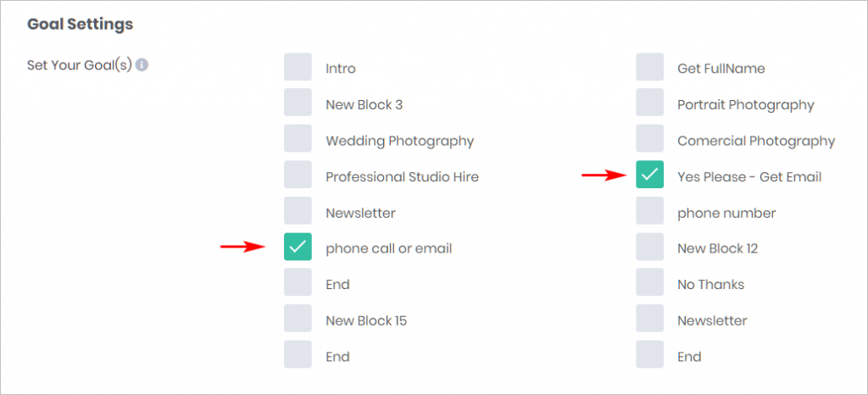Enable the Comercial Photography checkbox
Screen dimensions: 868x395
[x=650, y=139]
